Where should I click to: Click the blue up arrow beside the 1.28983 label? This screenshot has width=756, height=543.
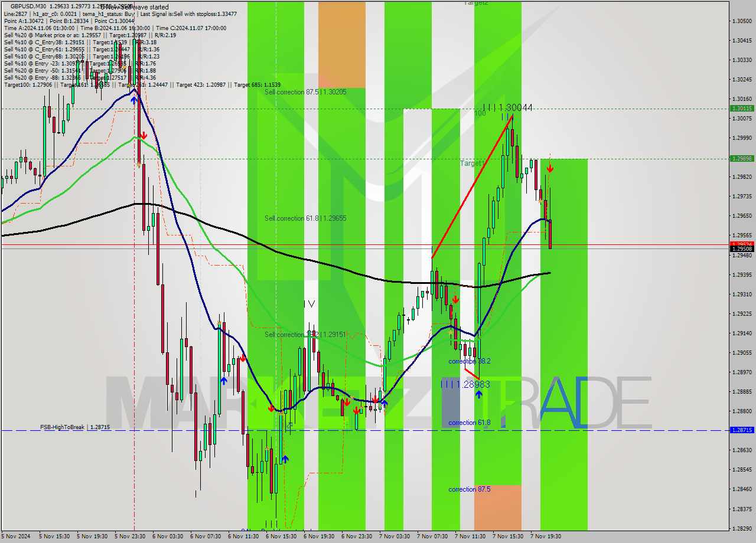tap(479, 394)
